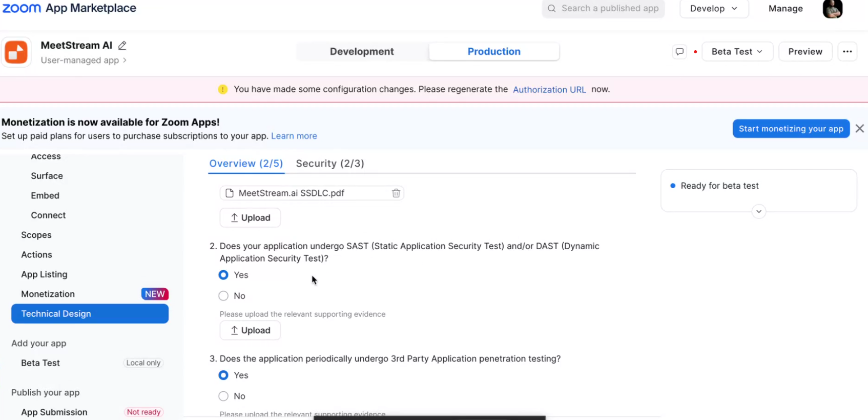
Task: Switch to the Production tab
Action: [494, 52]
